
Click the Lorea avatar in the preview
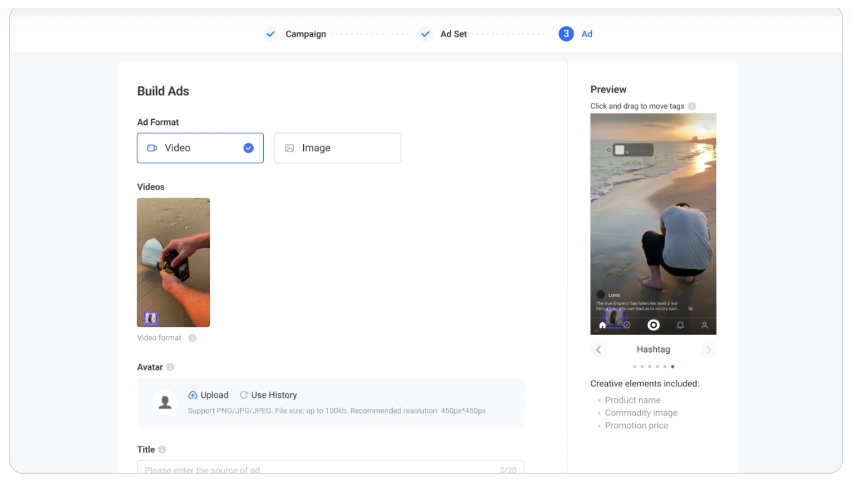tap(601, 295)
